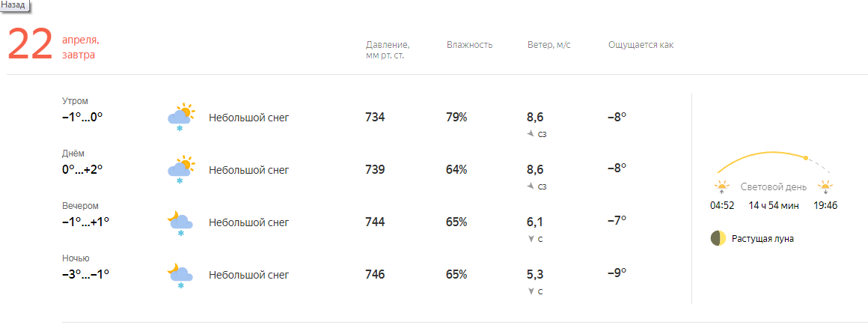Click the growing moon phase icon

point(718,239)
